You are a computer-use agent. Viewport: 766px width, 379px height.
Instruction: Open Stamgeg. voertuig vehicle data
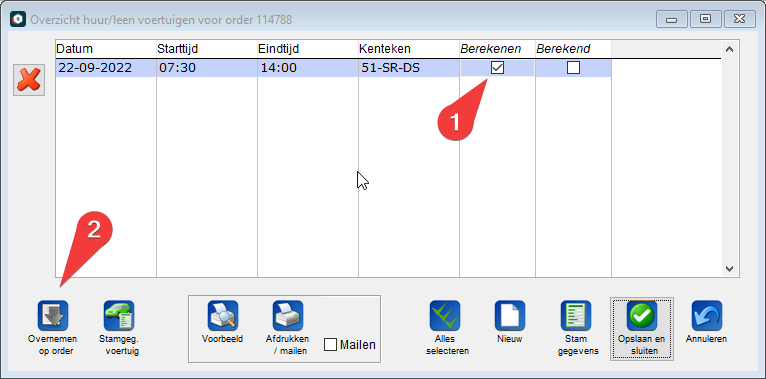coord(119,316)
